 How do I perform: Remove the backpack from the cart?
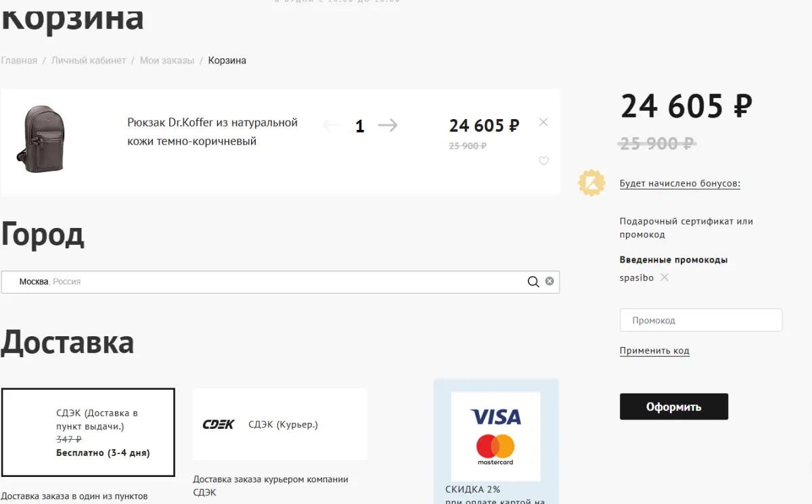pyautogui.click(x=543, y=122)
